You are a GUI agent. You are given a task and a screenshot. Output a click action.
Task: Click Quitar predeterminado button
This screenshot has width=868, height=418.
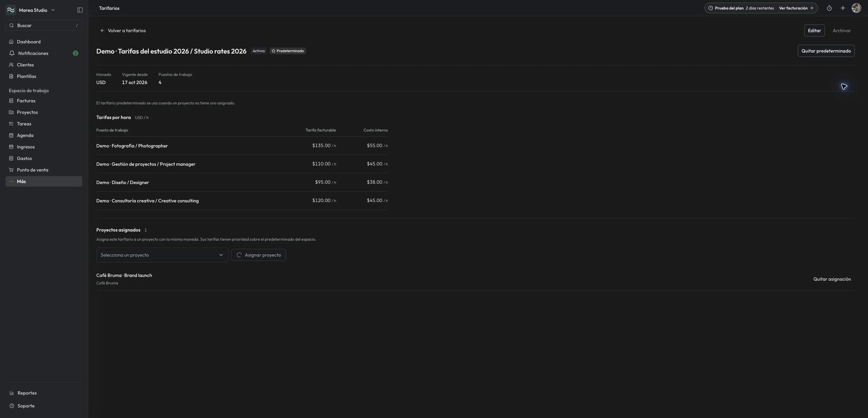[x=826, y=51]
